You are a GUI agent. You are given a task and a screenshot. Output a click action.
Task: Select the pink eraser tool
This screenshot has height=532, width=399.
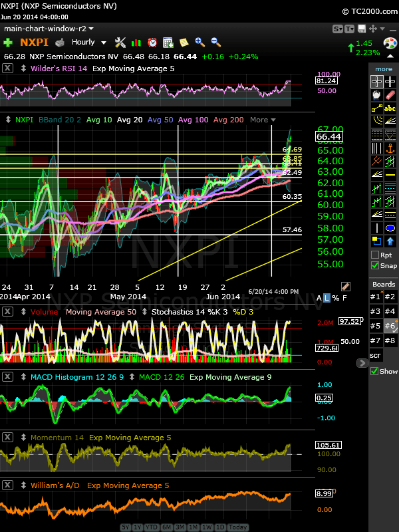(390, 95)
